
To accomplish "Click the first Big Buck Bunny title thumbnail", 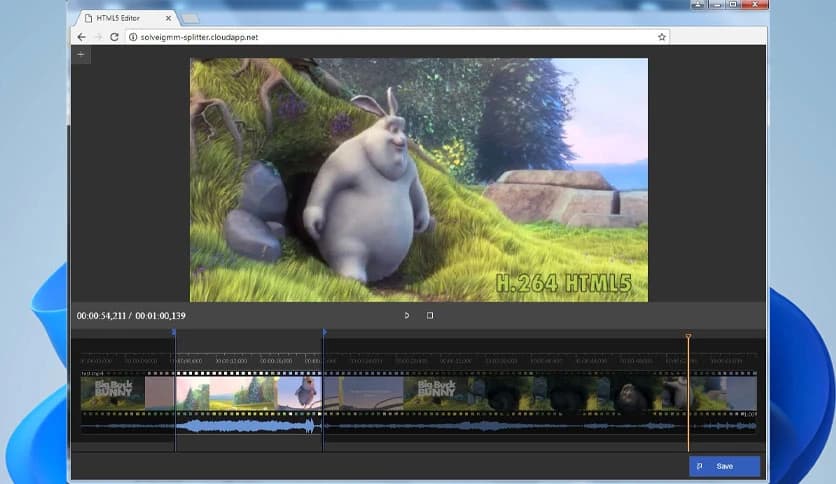I will (112, 393).
